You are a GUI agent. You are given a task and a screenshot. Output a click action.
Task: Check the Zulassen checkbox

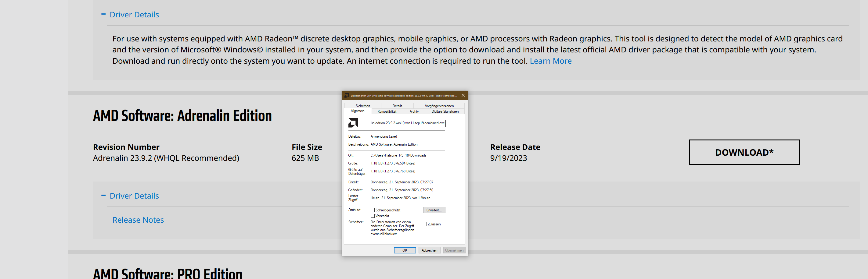pyautogui.click(x=425, y=224)
